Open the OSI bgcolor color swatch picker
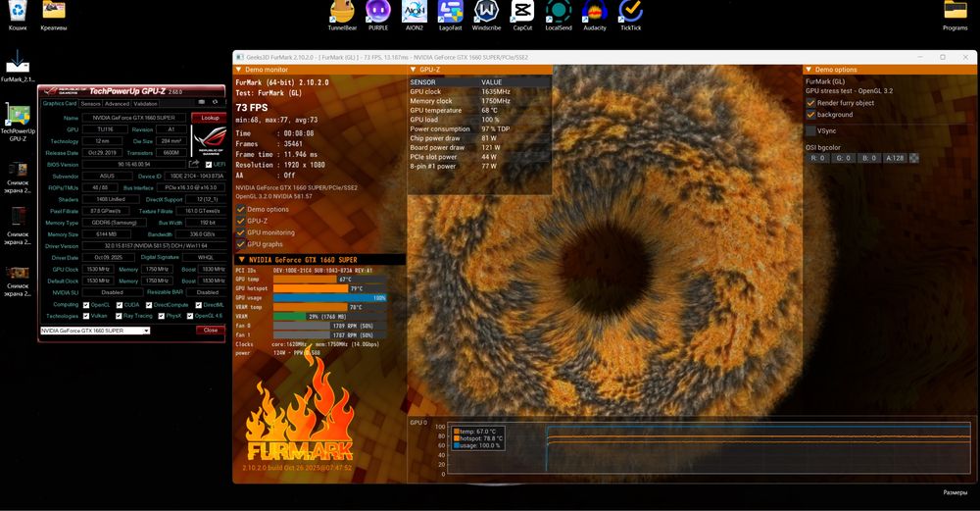980x511 pixels. (x=913, y=158)
